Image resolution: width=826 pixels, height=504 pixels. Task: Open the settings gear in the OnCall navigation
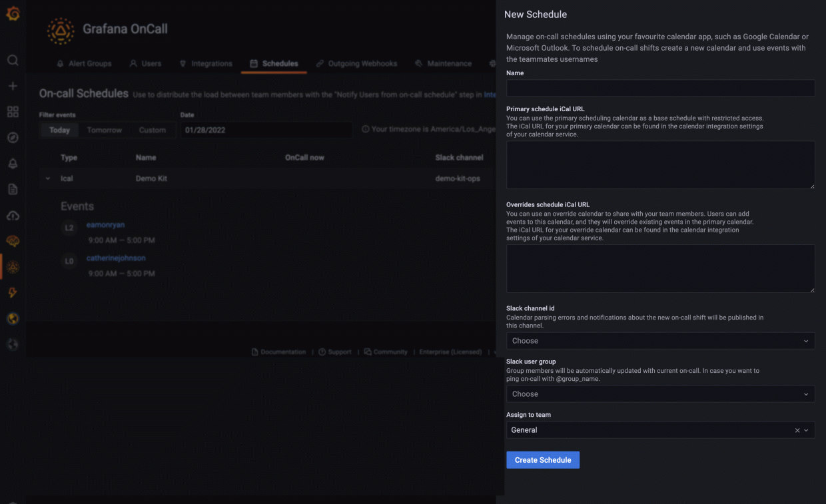492,63
